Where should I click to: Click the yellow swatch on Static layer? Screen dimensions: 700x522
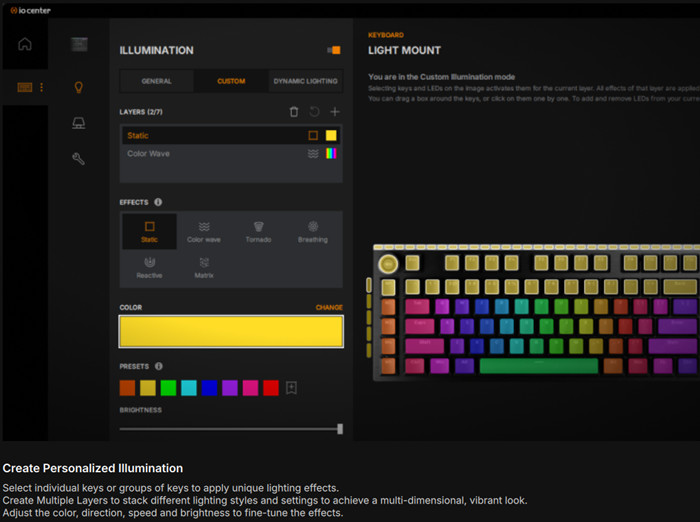[x=331, y=135]
